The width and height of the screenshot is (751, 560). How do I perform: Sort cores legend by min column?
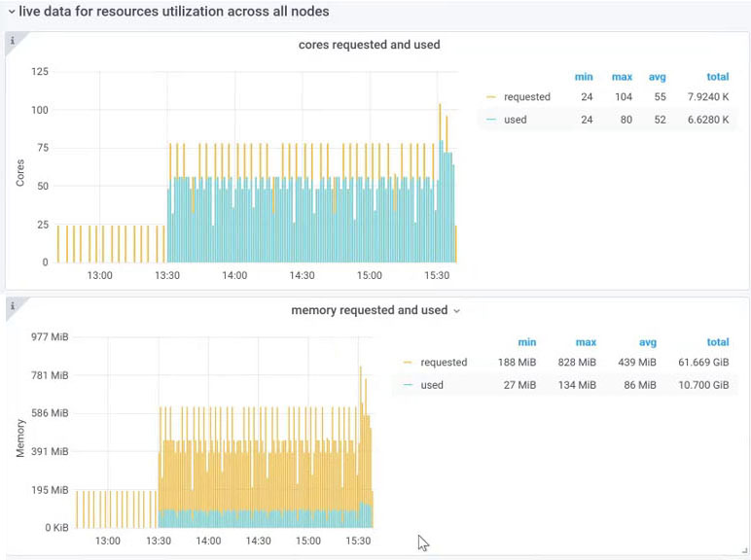coord(584,77)
